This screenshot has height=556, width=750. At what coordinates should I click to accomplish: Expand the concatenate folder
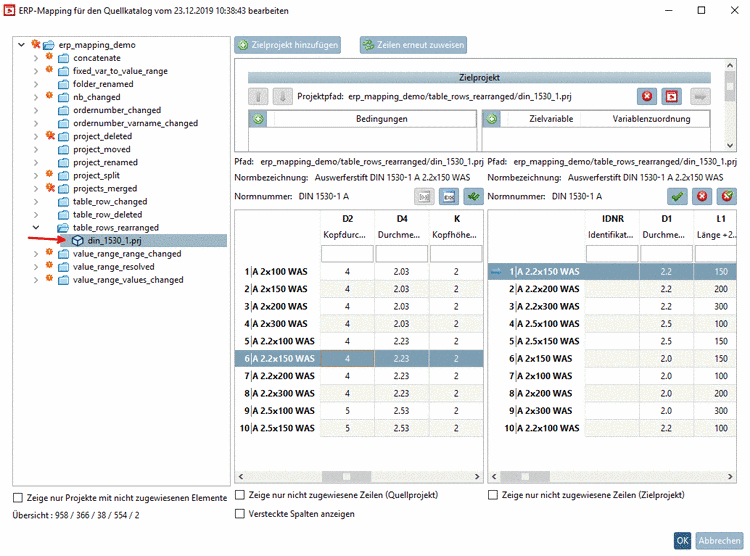click(x=36, y=58)
